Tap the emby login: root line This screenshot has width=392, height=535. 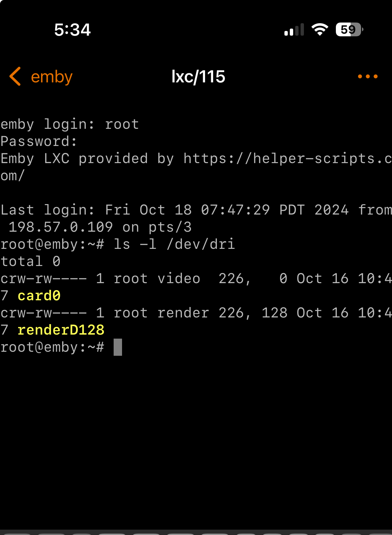[69, 124]
